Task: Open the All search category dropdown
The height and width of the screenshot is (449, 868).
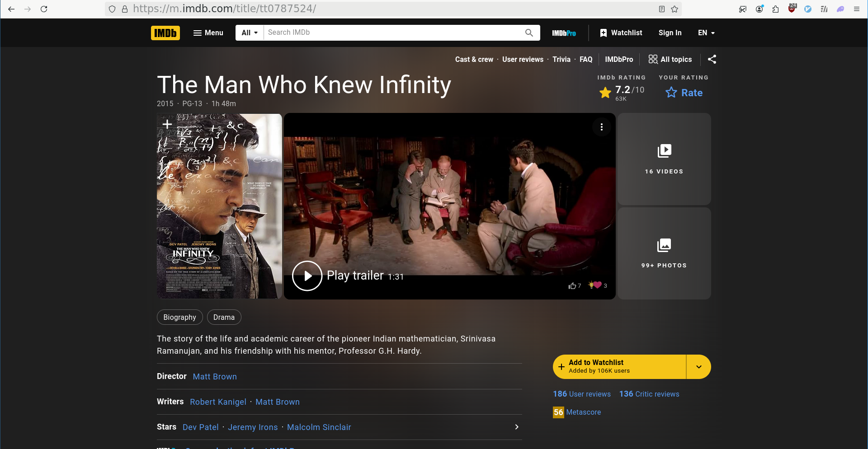Action: tap(250, 33)
